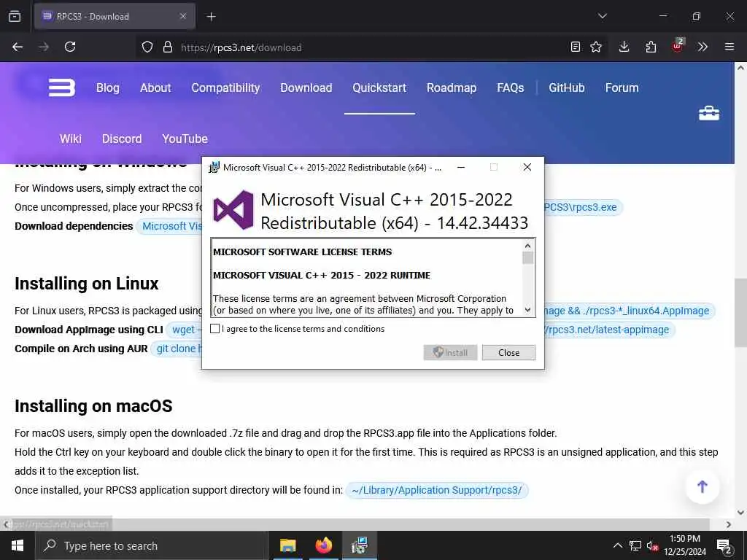Click the Microsoft Visual dependency link
This screenshot has height=560, width=747.
click(169, 226)
